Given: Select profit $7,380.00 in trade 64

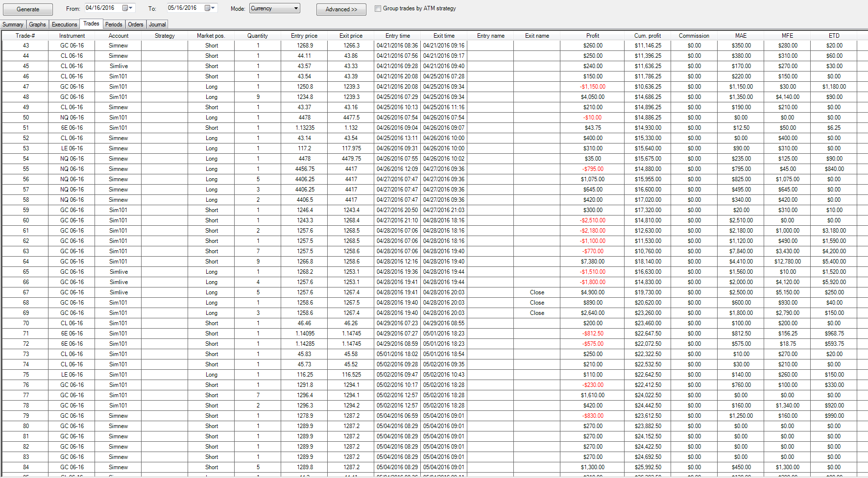Looking at the screenshot, I should [593, 262].
